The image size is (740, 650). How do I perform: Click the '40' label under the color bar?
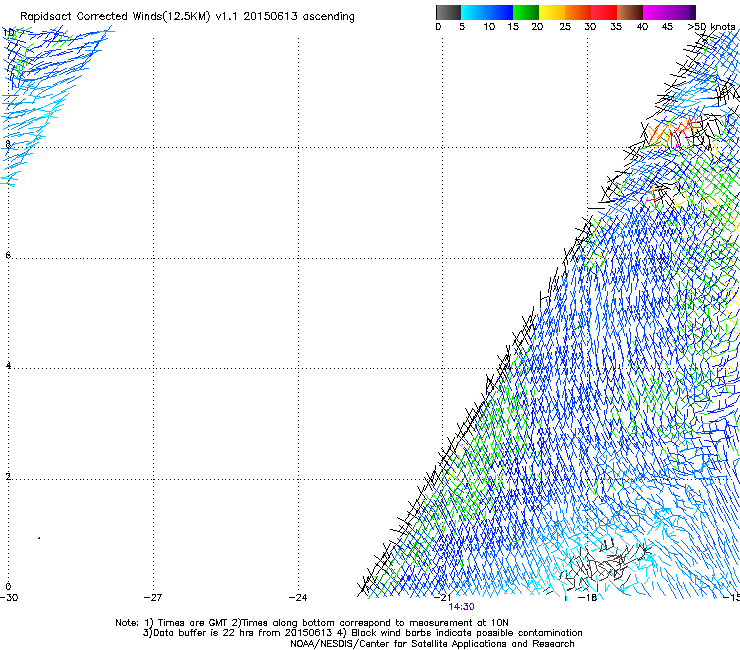pos(642,27)
